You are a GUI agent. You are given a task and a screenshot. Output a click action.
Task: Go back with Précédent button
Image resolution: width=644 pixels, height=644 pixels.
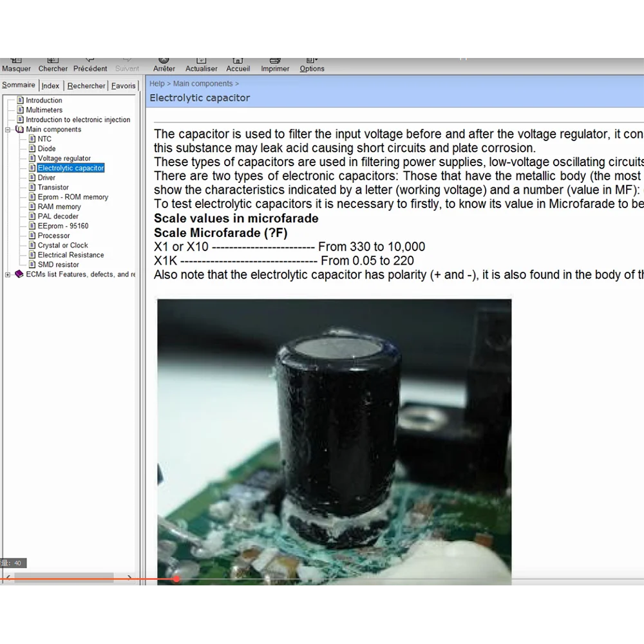pos(90,65)
